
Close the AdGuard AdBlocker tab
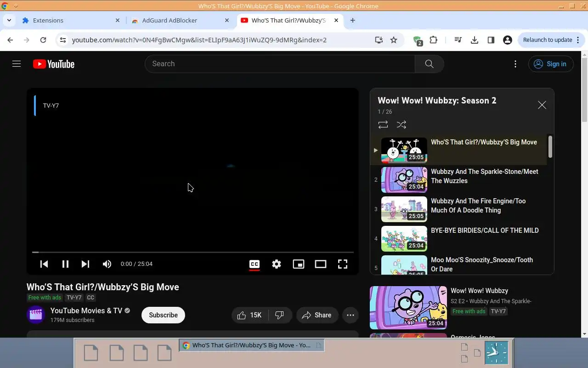(x=227, y=20)
